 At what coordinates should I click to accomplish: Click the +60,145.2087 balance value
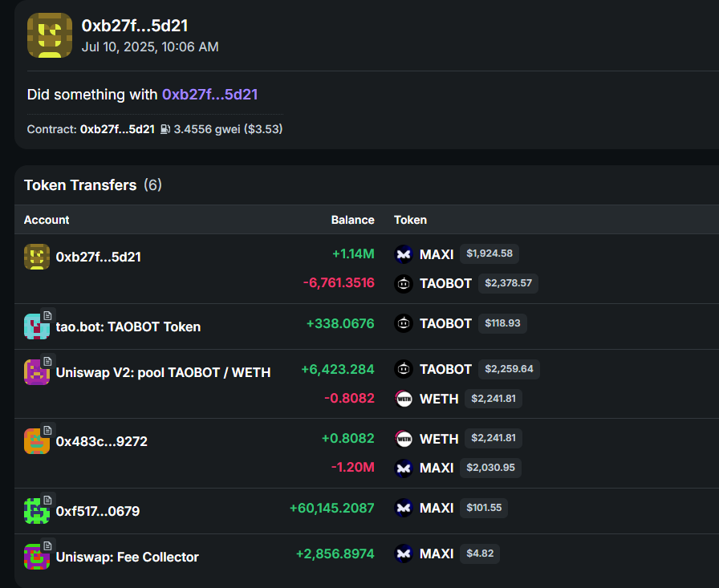pyautogui.click(x=332, y=509)
